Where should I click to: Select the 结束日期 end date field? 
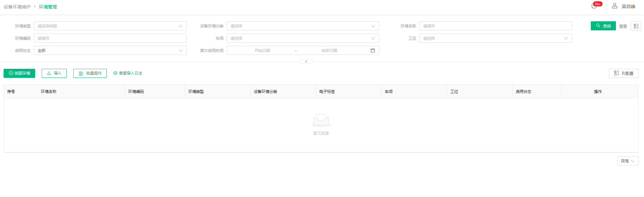point(329,50)
